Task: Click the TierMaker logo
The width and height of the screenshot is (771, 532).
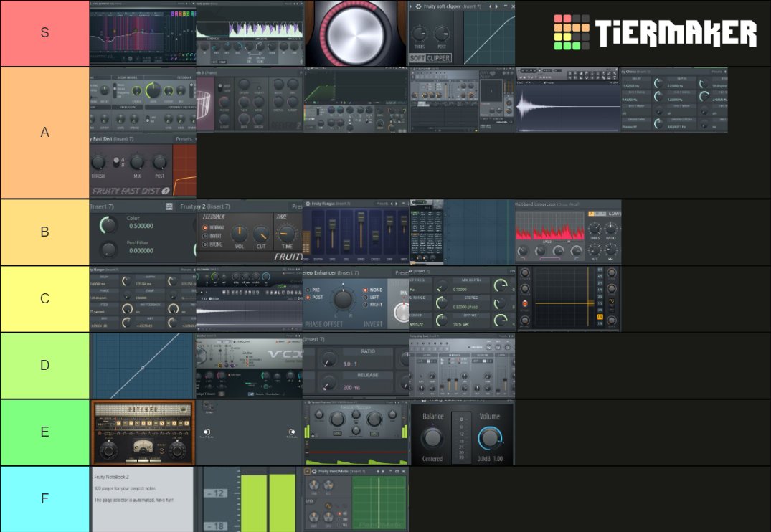Action: 655,33
